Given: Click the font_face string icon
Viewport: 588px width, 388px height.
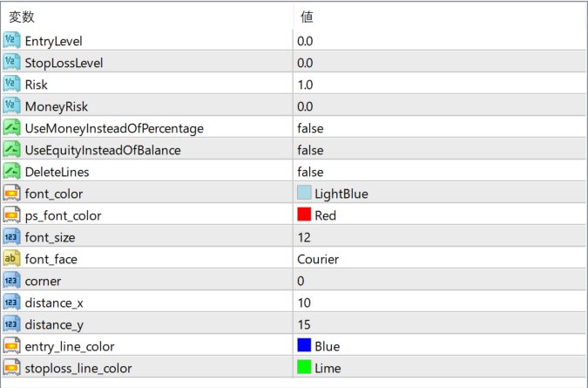Looking at the screenshot, I should (x=11, y=259).
